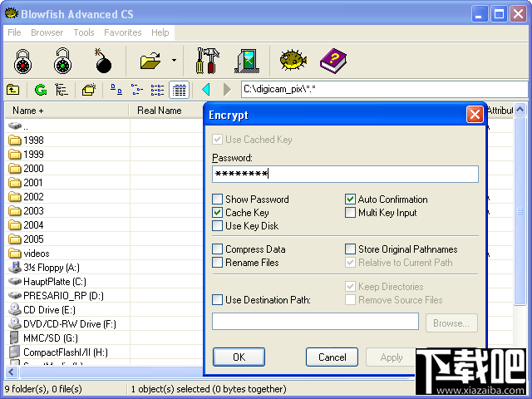Click the Password input field
Screen dimensions: 532x399
[x=346, y=174]
